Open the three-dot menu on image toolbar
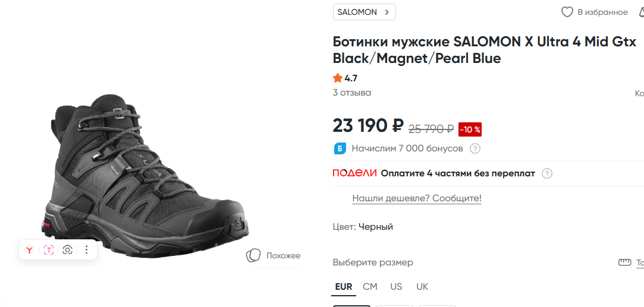This screenshot has width=644, height=307. 86,250
